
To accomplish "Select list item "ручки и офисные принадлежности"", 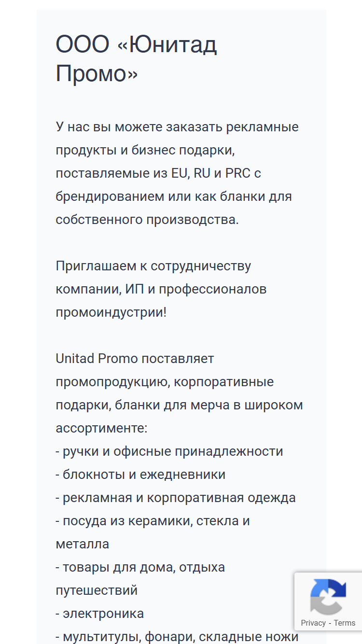I will [x=169, y=451].
